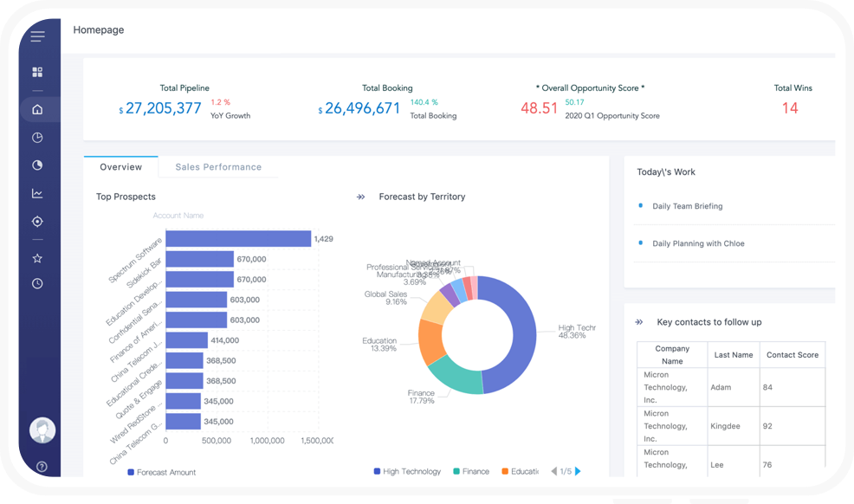The width and height of the screenshot is (854, 504).
Task: Select the blue High Tech donut segment
Action: (524, 333)
